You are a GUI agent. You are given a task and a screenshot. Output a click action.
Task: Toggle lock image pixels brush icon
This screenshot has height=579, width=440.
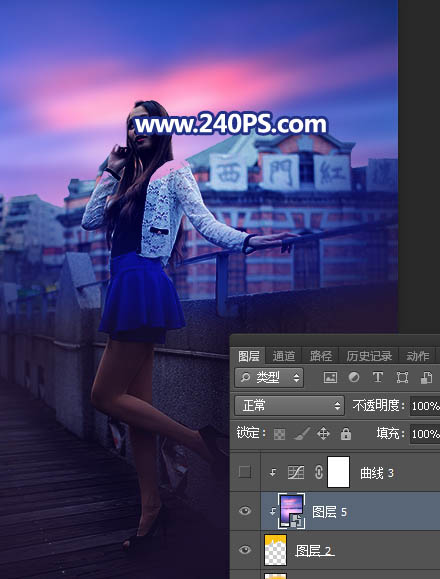pos(302,434)
